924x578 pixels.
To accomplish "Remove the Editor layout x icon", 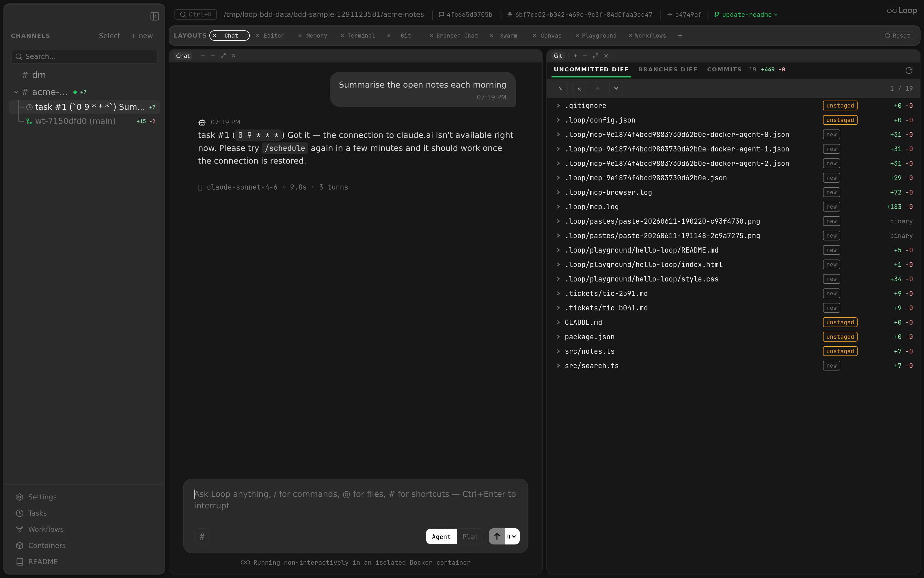I will (257, 36).
